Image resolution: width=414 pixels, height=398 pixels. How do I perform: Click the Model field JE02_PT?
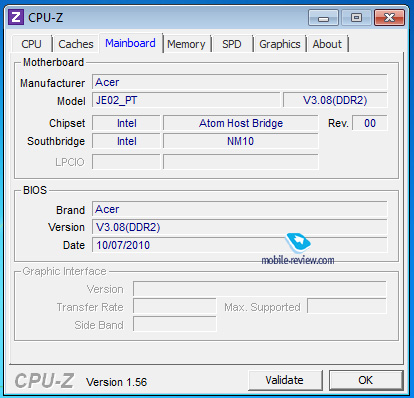pos(186,100)
